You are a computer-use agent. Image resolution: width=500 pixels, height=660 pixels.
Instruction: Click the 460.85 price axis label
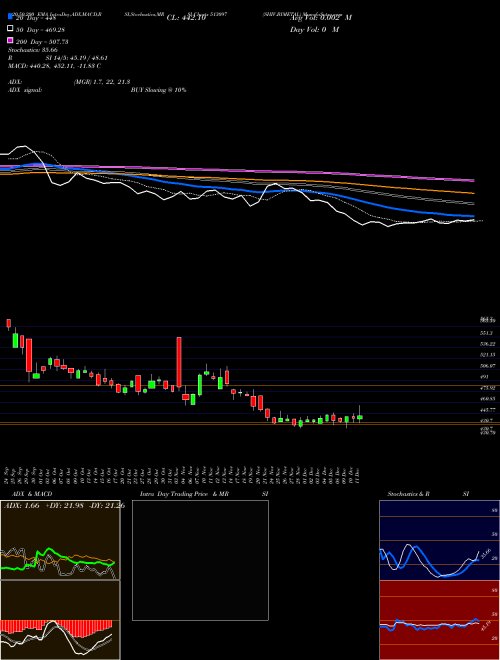tap(488, 398)
